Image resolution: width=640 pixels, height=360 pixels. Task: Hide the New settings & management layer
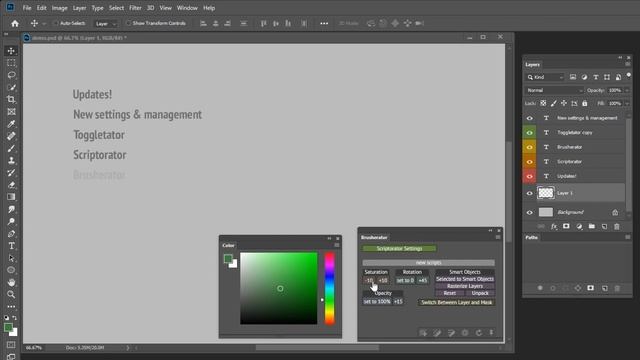[529, 118]
